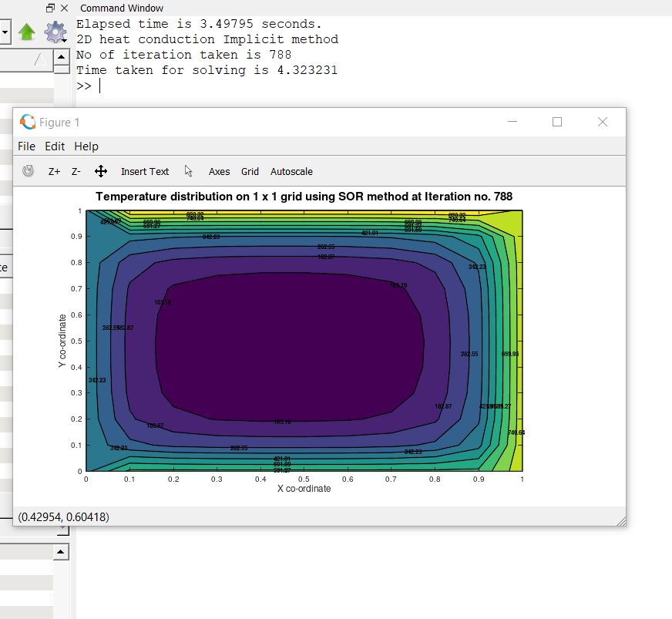Image resolution: width=672 pixels, height=619 pixels.
Task: Open the Edit menu of Figure 1
Action: point(55,146)
